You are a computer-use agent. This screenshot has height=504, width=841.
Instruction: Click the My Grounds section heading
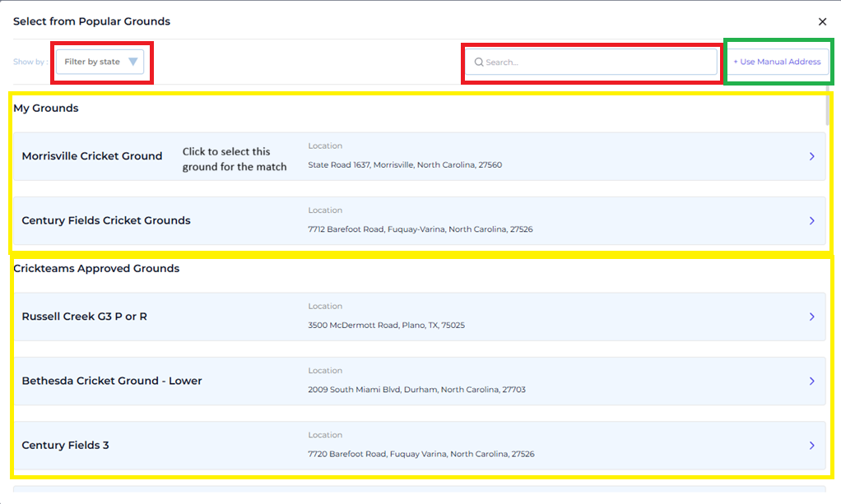click(45, 108)
